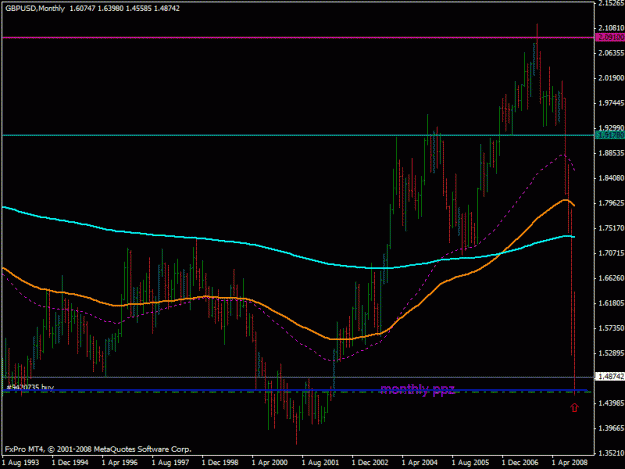Select the teal price tag 1.91780
625x469 pixels.
(610, 135)
